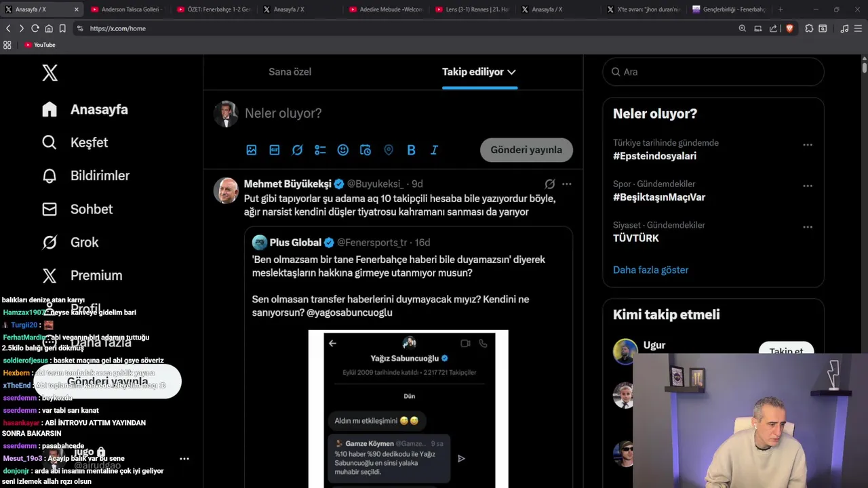Add a poll to the post
Viewport: 868px width, 488px height.
(x=320, y=150)
